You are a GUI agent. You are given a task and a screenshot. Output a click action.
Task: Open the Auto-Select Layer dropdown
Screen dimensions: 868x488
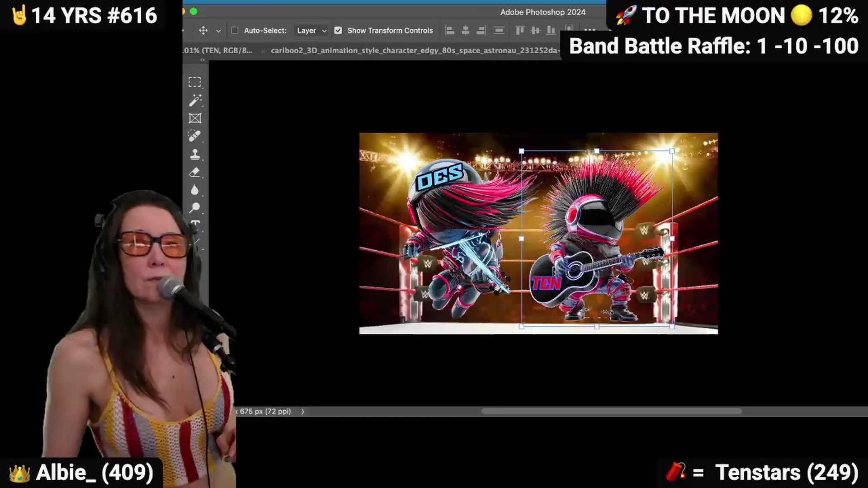(311, 30)
